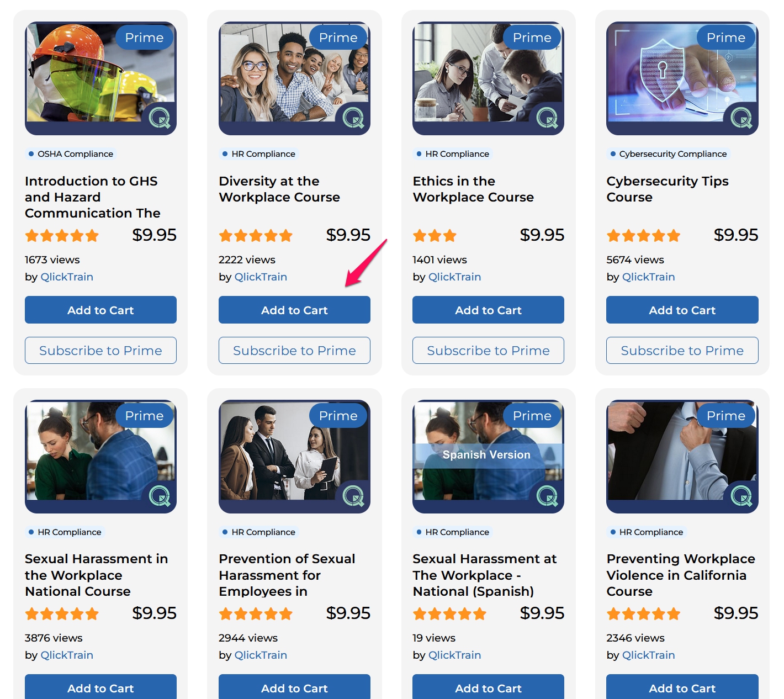Add Diversity at the Workplace Course to cart

tap(294, 310)
